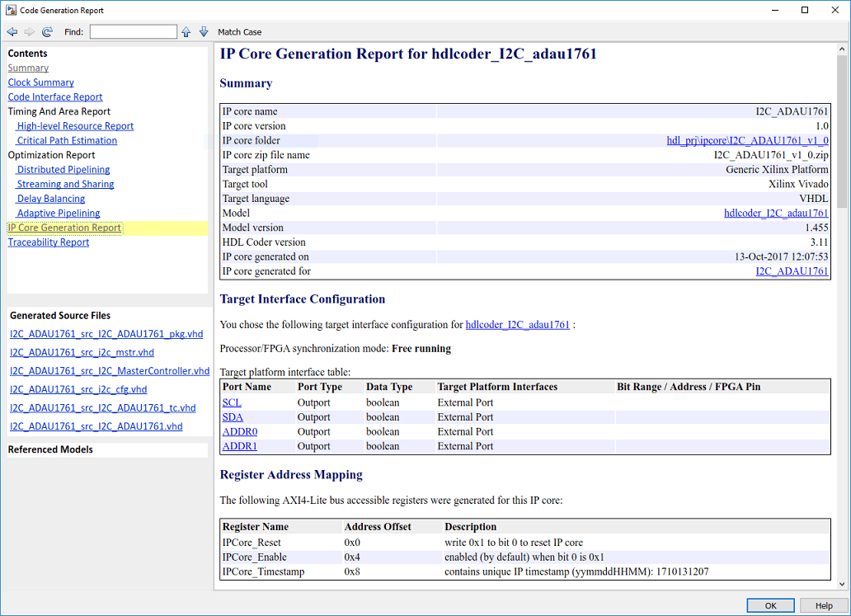Click the find previous up arrow
The height and width of the screenshot is (616, 851).
[186, 32]
